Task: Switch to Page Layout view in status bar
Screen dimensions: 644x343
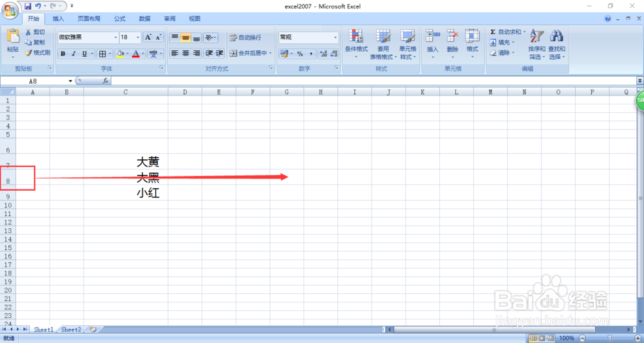Action: pyautogui.click(x=542, y=338)
